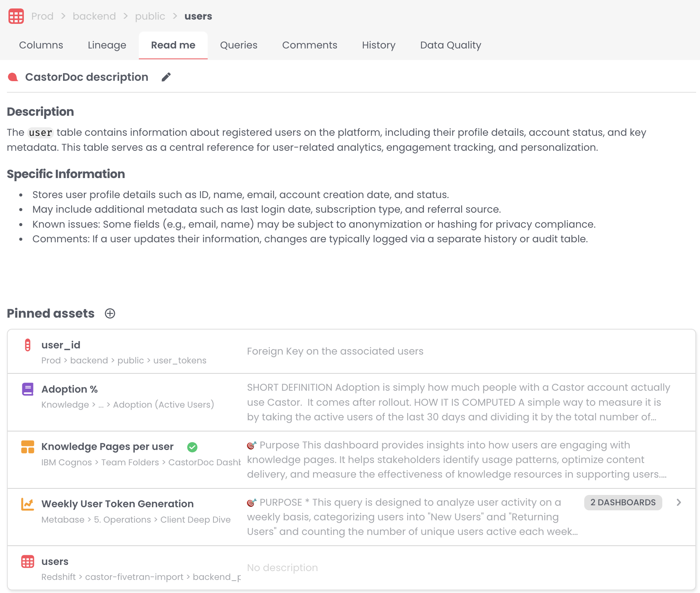
Task: Open the Weekly User Token Generation asset
Action: click(x=117, y=504)
